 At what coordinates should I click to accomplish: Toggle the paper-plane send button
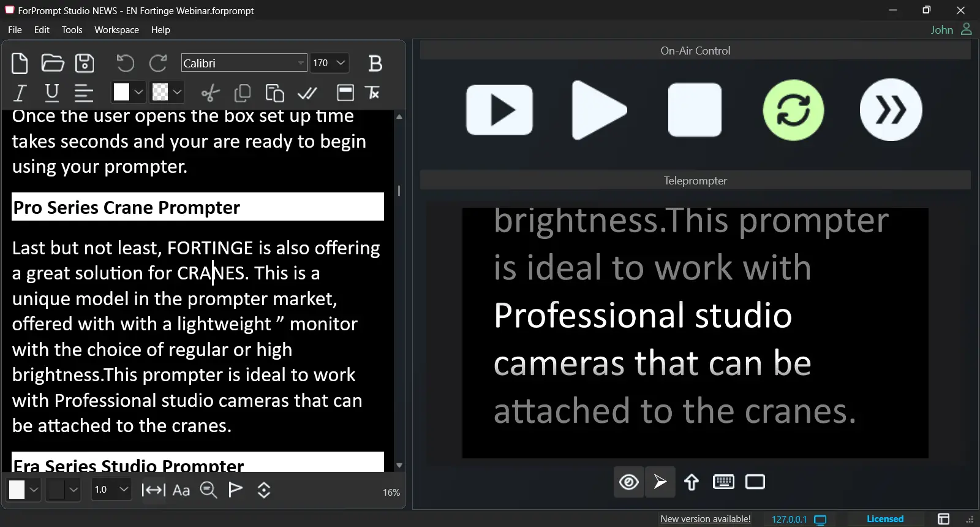pyautogui.click(x=660, y=482)
